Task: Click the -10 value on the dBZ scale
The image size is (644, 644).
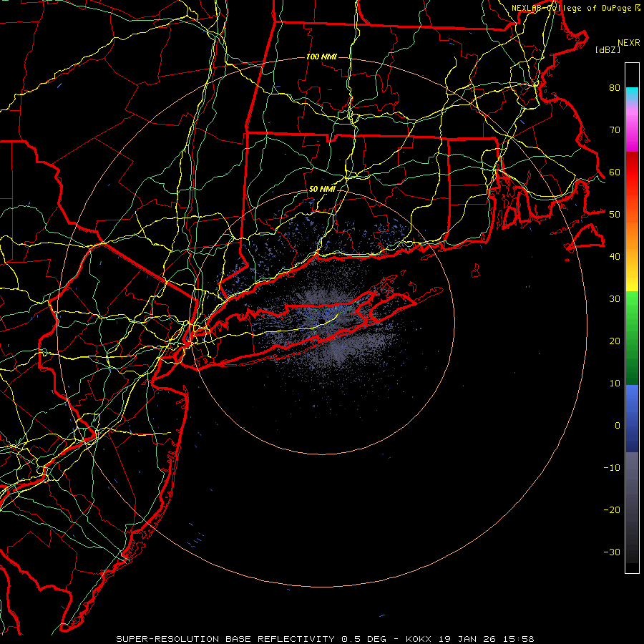Action: (x=612, y=467)
